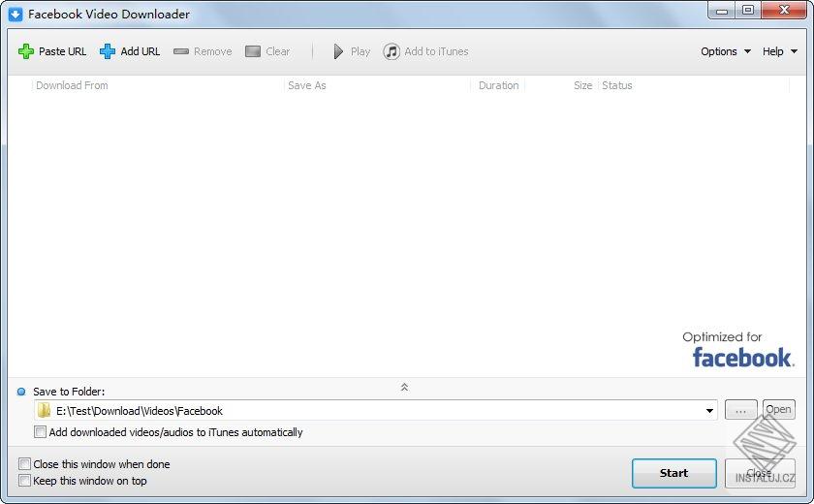Collapse the panel with the double chevron
This screenshot has width=814, height=504.
click(404, 387)
